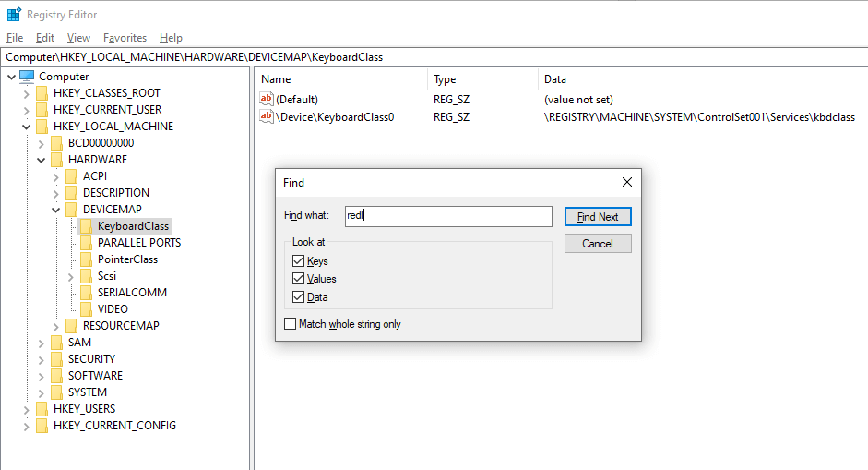This screenshot has height=470, width=868.
Task: Click the (Default) string value icon
Action: pos(267,99)
